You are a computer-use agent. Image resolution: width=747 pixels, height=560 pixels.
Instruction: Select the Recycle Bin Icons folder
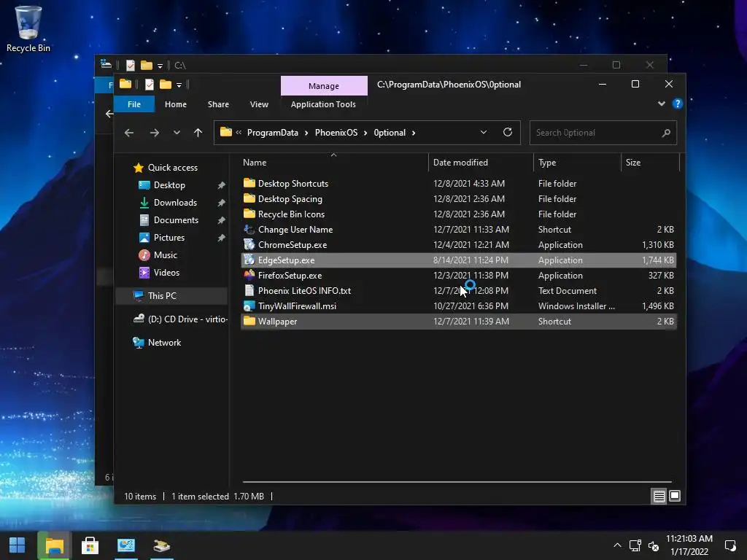tap(458, 214)
